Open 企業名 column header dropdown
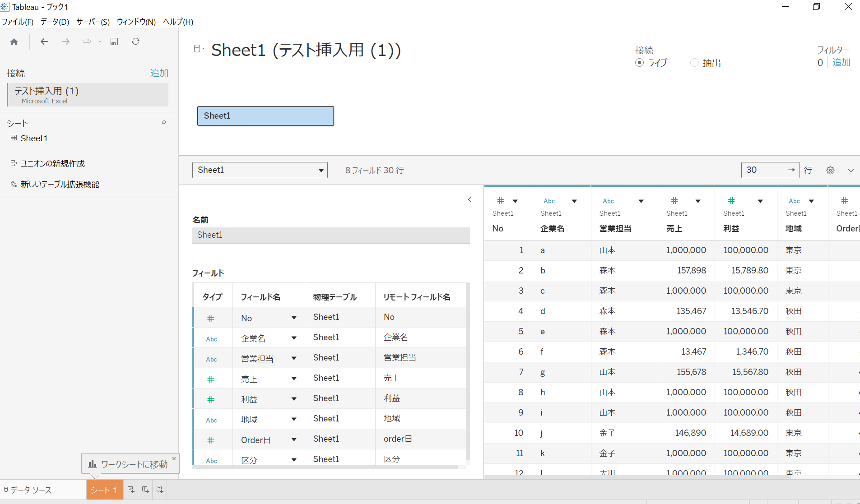The image size is (860, 504). [574, 201]
